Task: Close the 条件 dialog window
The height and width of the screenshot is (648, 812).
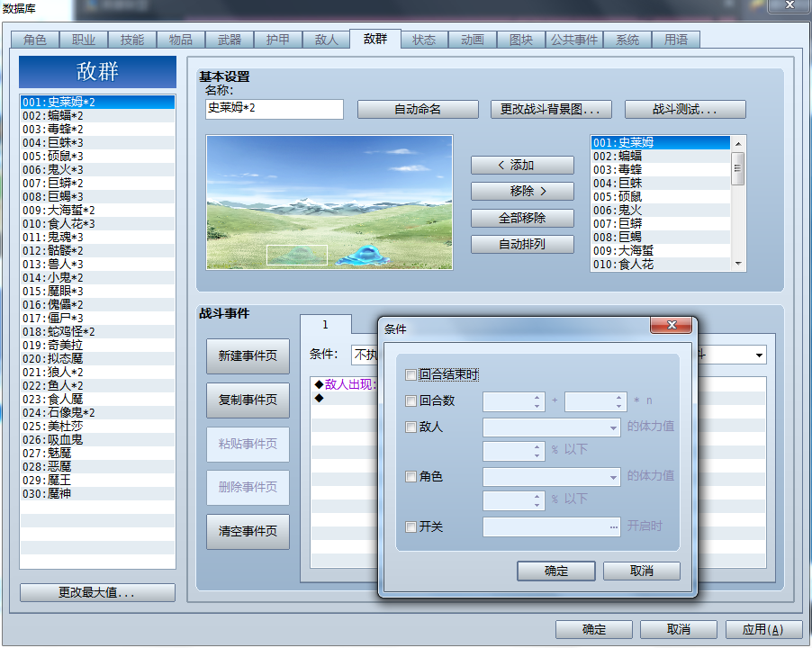Action: [x=672, y=325]
